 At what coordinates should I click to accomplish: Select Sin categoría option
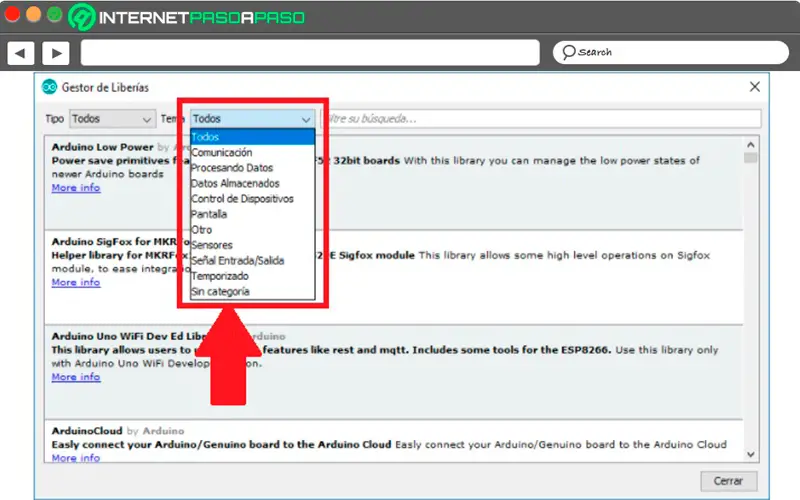coord(253,291)
